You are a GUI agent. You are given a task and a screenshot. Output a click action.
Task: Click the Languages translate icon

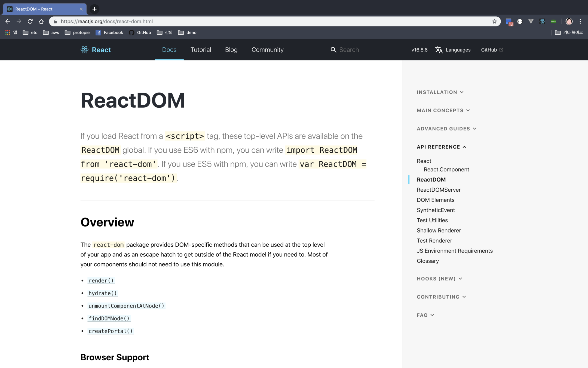click(439, 50)
